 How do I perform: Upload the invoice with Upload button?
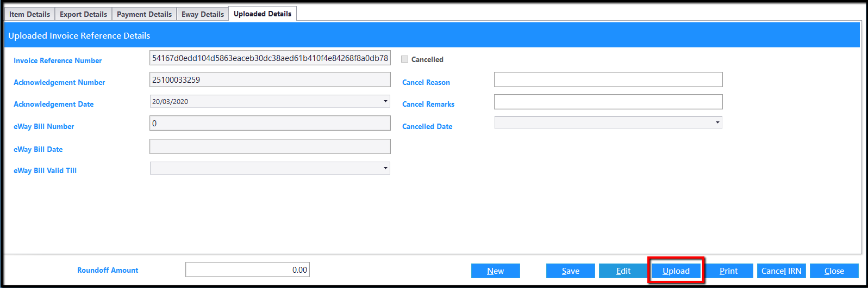click(676, 271)
